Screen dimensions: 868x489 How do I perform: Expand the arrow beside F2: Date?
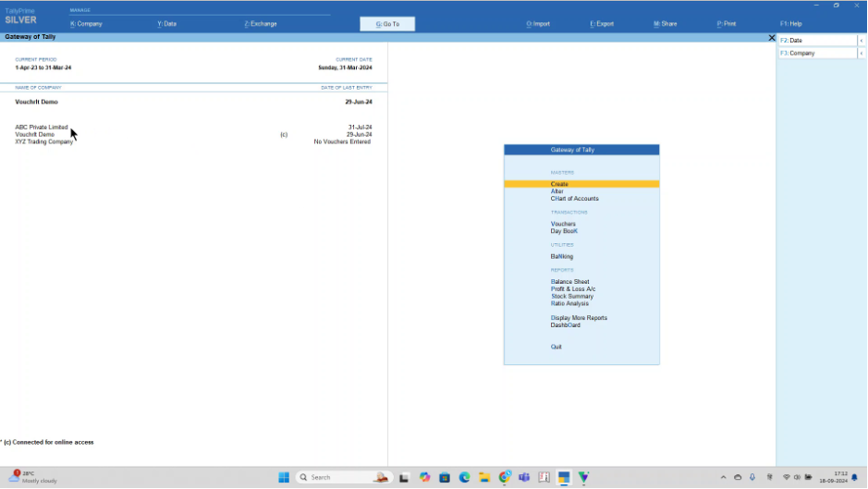(x=862, y=41)
